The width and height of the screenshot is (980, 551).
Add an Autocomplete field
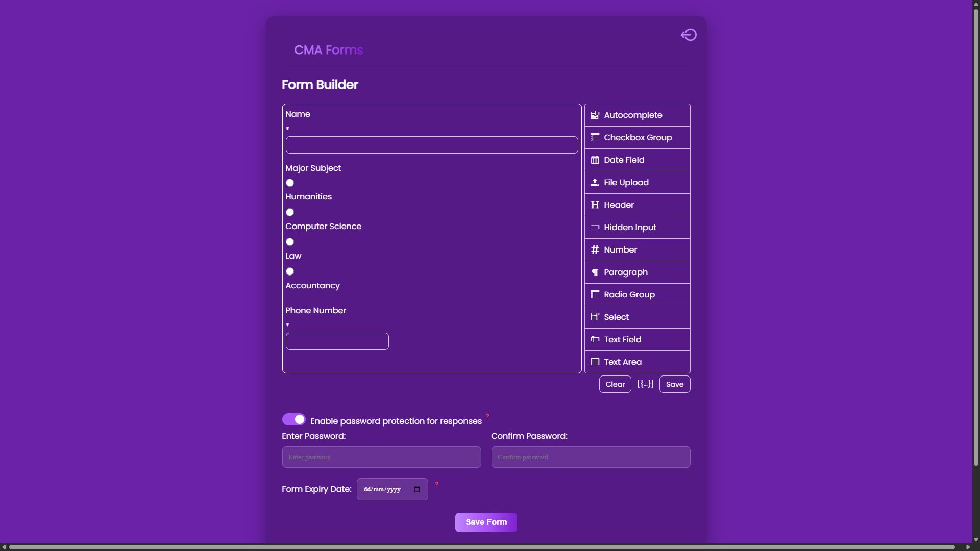tap(636, 115)
